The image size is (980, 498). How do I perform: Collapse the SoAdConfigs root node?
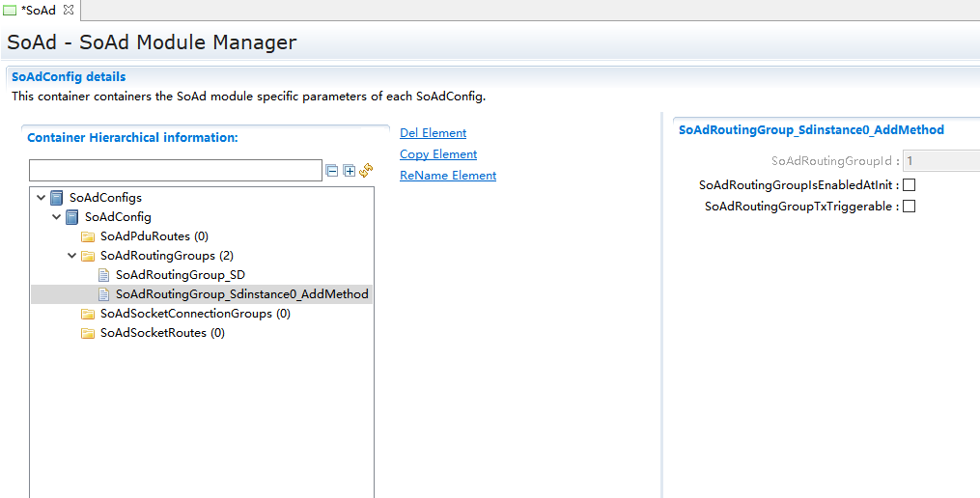pyautogui.click(x=41, y=198)
